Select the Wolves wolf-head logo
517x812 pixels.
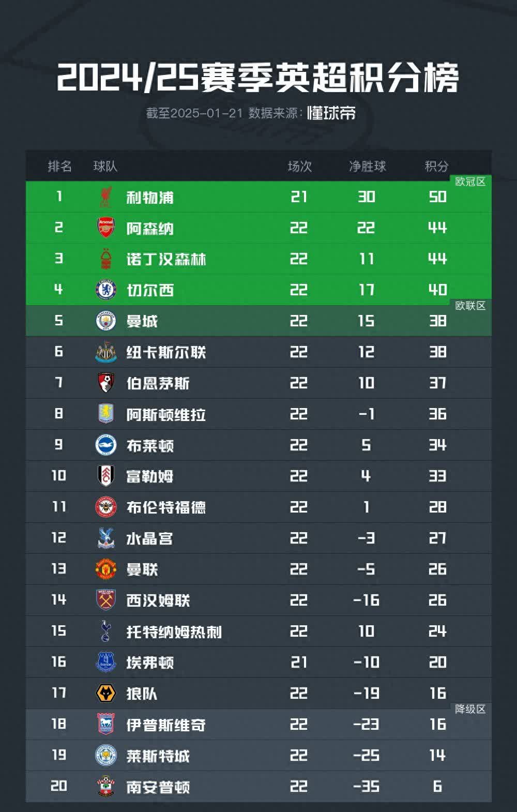[x=106, y=694]
